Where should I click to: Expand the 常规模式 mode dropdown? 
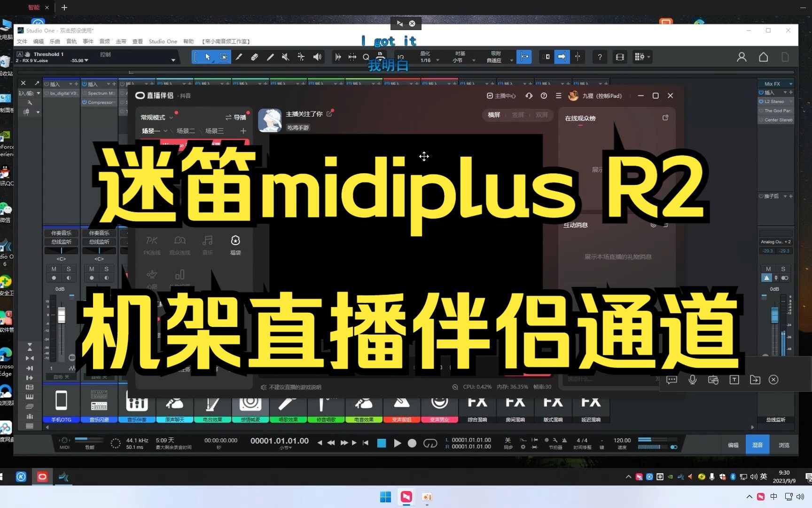(x=171, y=118)
